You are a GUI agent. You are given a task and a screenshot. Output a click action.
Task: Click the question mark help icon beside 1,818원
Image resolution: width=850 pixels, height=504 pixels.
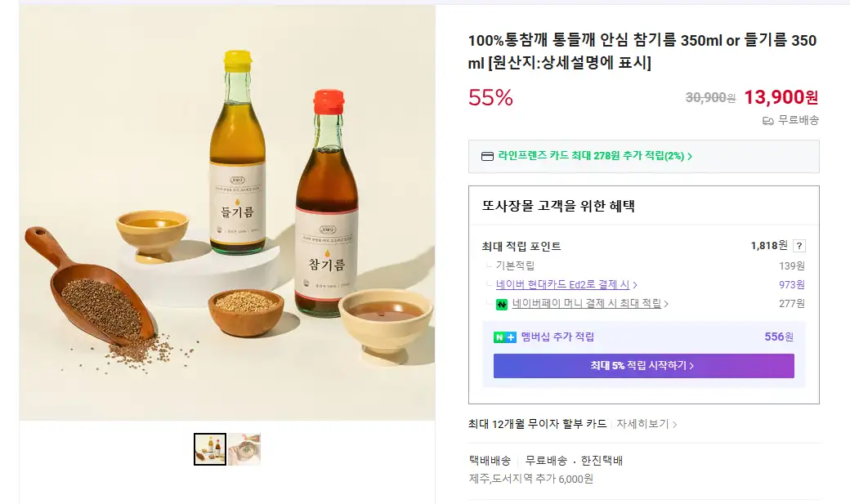click(x=799, y=246)
